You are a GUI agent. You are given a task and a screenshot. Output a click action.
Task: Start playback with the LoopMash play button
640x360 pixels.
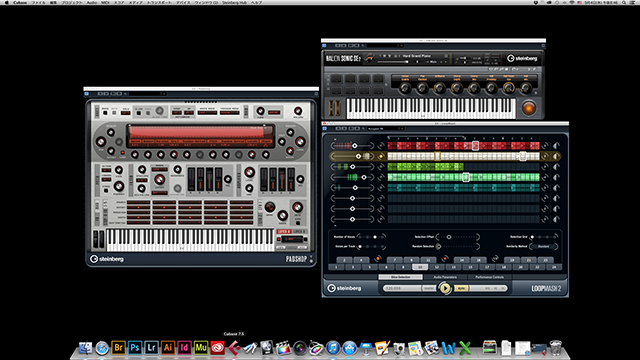pyautogui.click(x=445, y=288)
